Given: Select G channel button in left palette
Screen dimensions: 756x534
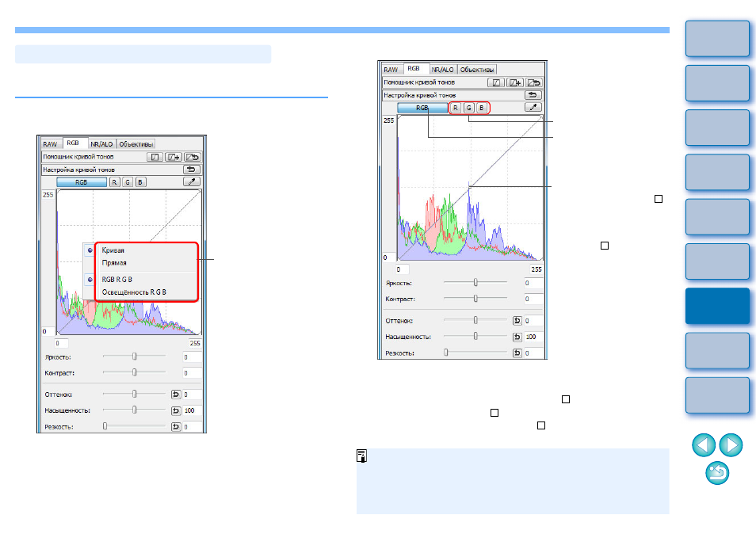Looking at the screenshot, I should [128, 182].
